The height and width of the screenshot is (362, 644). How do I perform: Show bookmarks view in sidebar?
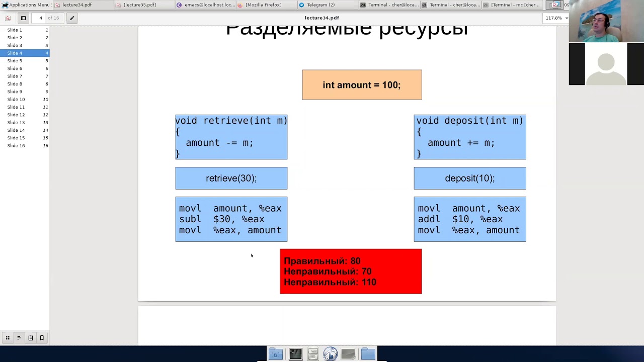(42, 338)
